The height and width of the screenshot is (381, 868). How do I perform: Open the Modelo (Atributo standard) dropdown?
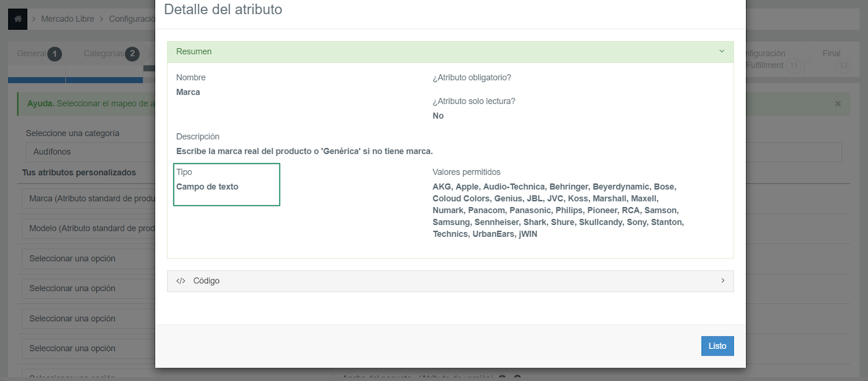click(x=89, y=228)
